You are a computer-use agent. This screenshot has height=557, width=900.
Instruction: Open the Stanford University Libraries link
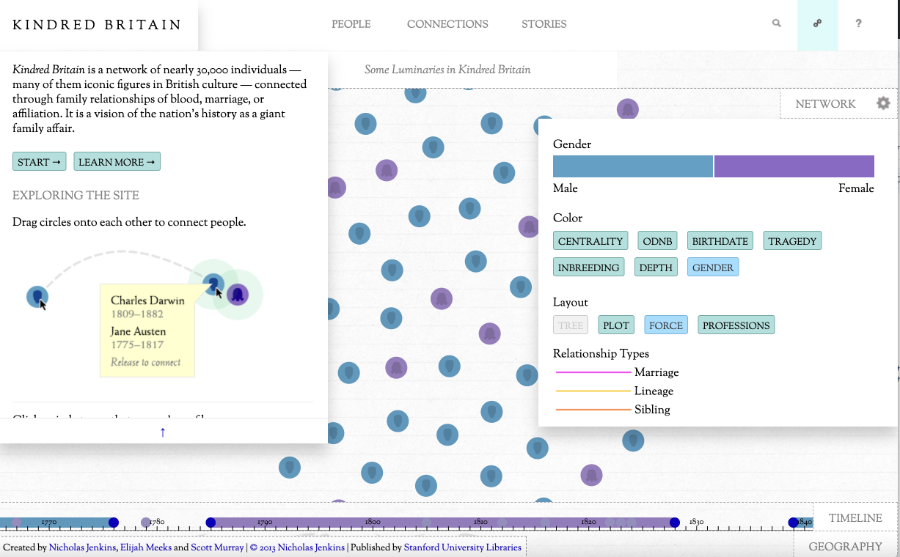[463, 547]
